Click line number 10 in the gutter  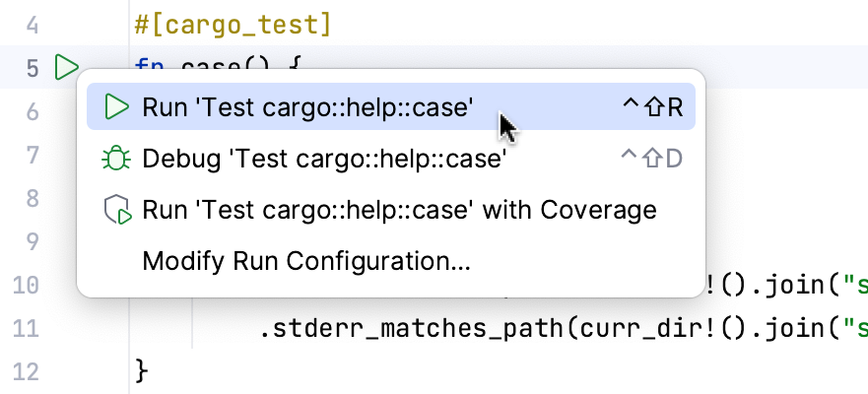click(26, 285)
